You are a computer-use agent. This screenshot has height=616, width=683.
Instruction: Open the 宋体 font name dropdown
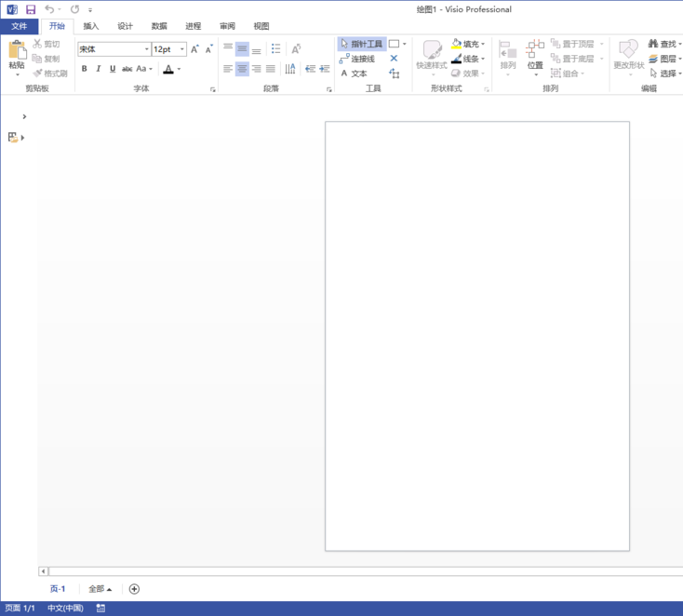146,49
